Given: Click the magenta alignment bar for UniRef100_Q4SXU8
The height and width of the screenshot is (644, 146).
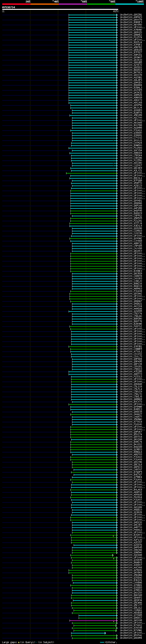Looking at the screenshot, I should pos(93,620).
